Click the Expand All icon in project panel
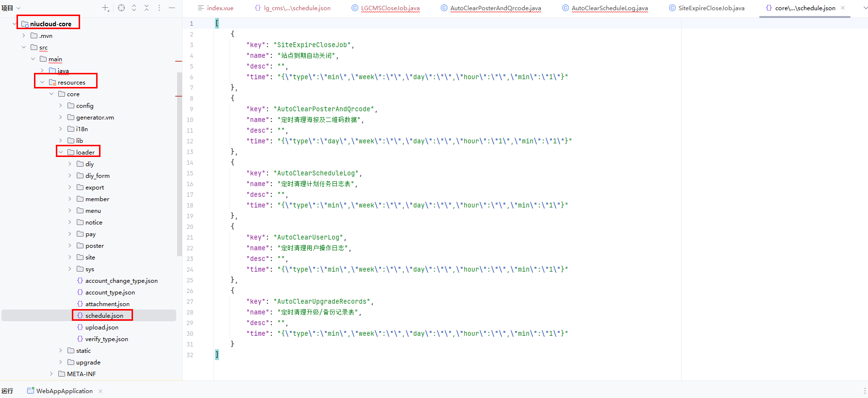 pos(134,8)
